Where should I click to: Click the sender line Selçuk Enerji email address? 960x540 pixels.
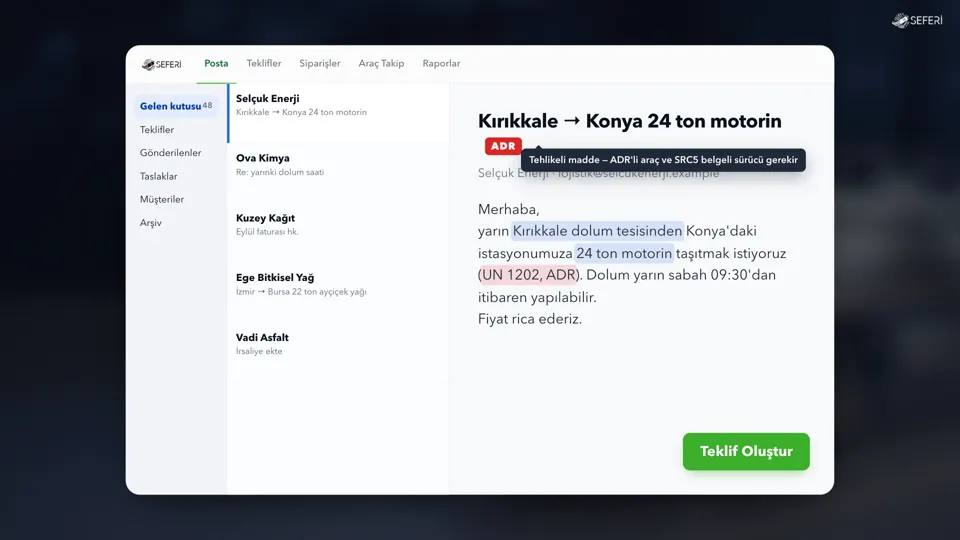point(598,173)
